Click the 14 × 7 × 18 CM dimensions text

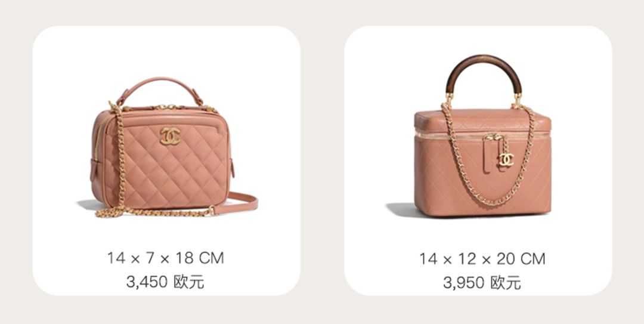coord(166,258)
